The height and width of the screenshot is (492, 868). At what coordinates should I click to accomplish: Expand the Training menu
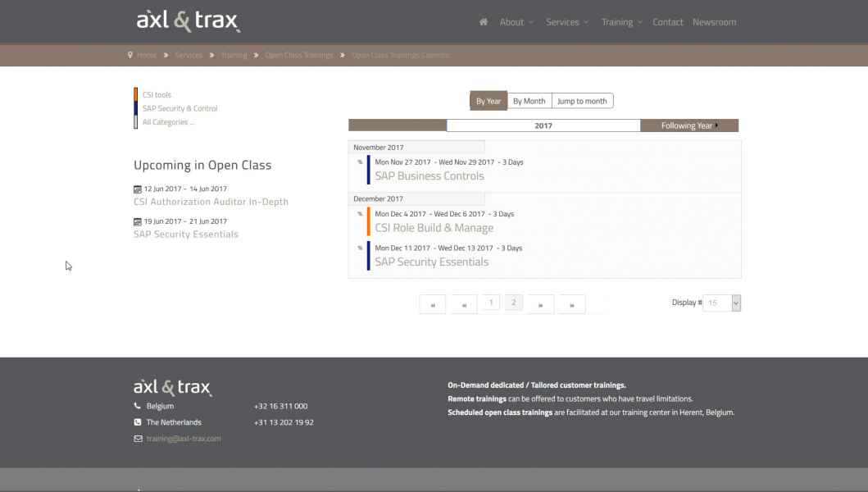[x=622, y=22]
